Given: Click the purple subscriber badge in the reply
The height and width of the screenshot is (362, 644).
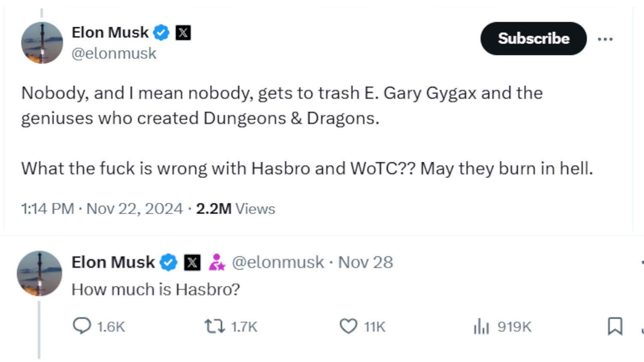Looking at the screenshot, I should coord(217,262).
